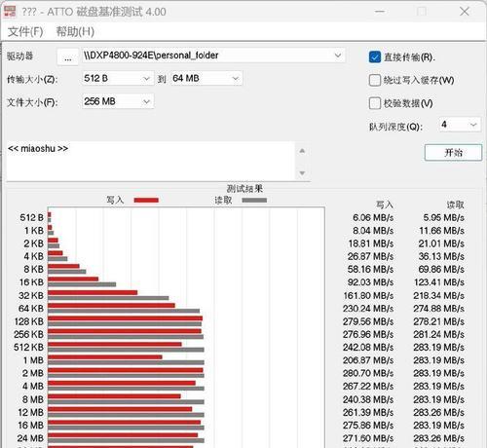Screen dimensions: 487x448
Task: Click the 128 KB row label
Action: pos(29,321)
